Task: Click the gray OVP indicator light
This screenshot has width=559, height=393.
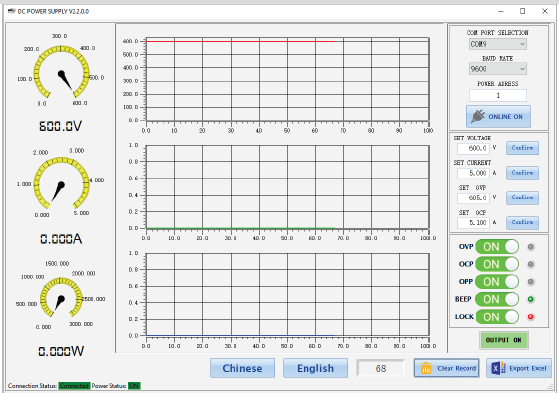Action: coord(530,247)
